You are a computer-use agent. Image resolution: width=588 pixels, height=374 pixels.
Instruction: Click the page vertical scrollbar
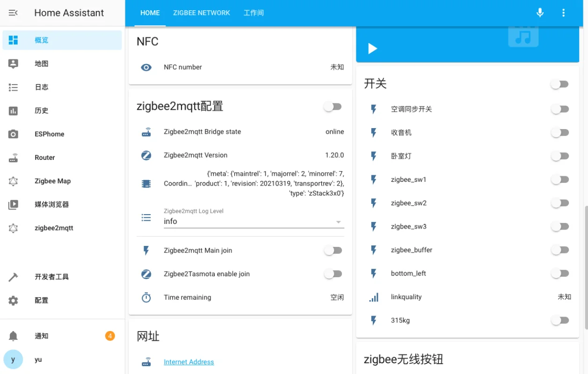(x=586, y=269)
